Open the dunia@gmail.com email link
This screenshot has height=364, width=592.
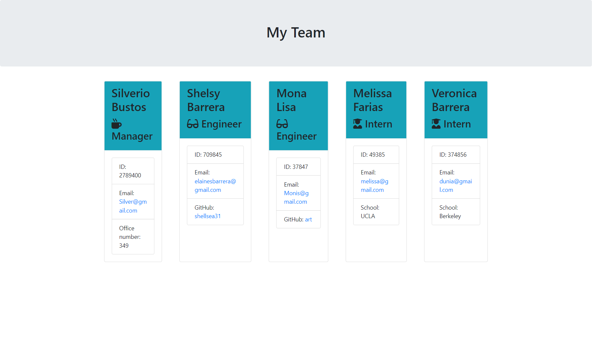456,186
